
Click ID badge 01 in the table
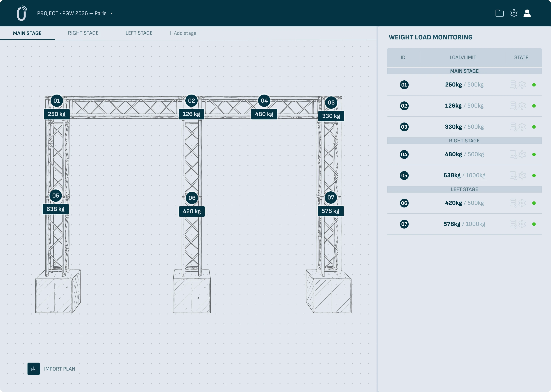tap(404, 85)
